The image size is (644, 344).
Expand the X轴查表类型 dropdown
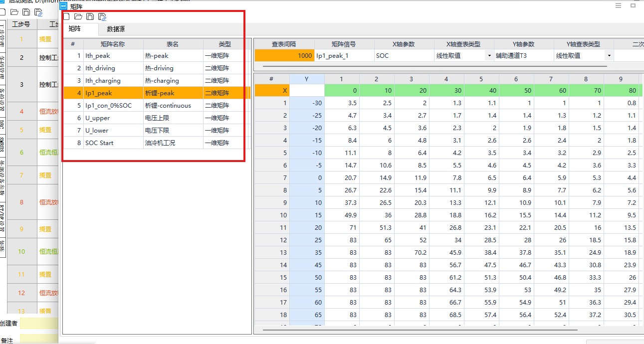[x=489, y=56]
